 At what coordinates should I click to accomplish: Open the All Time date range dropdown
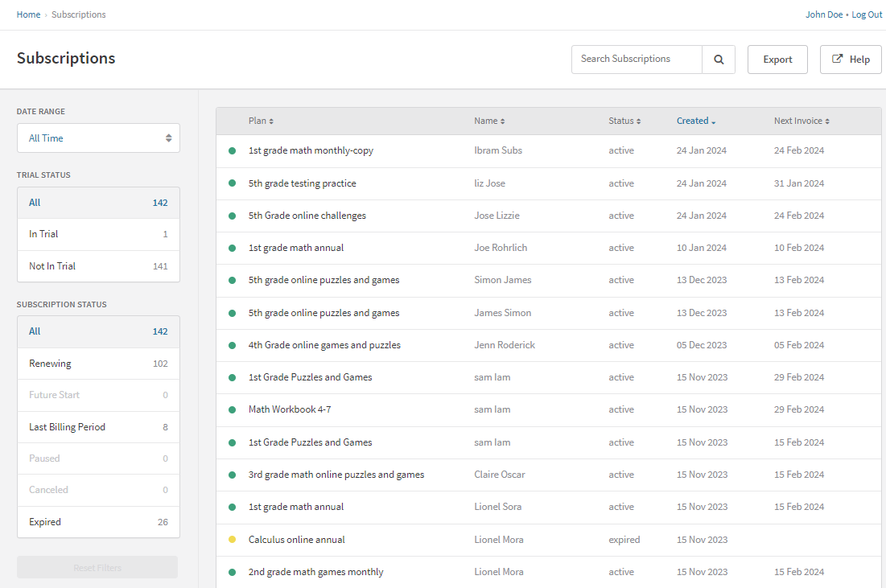(x=97, y=138)
